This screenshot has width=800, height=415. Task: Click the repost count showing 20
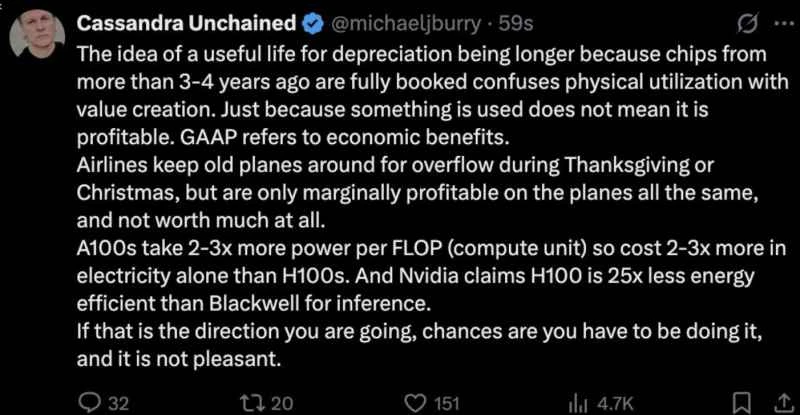click(282, 403)
